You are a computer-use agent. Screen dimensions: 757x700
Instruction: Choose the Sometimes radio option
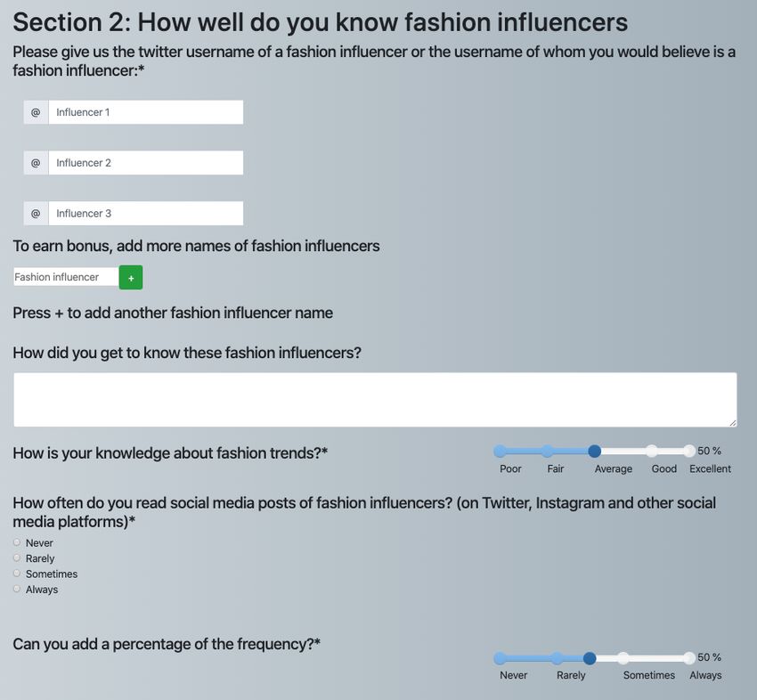[x=17, y=574]
